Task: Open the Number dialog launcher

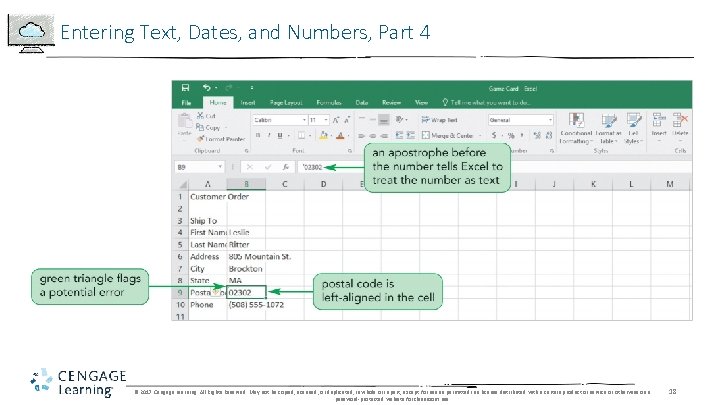Action: [552, 151]
